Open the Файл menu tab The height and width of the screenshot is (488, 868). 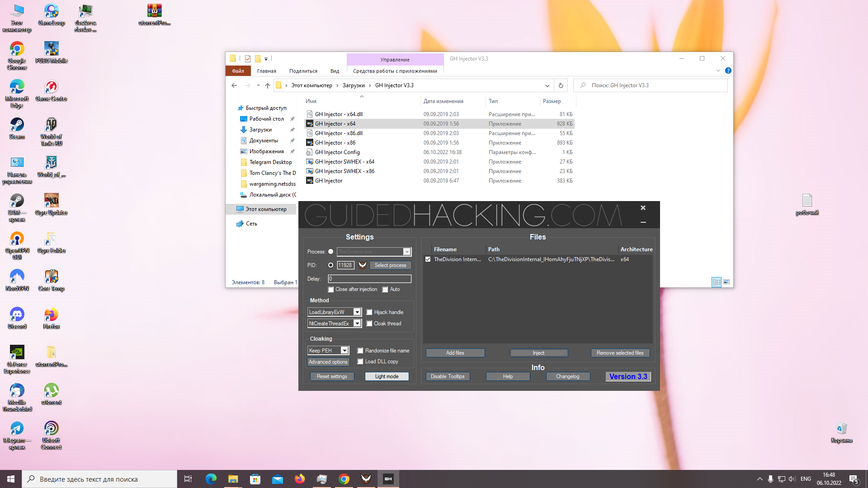(x=238, y=71)
